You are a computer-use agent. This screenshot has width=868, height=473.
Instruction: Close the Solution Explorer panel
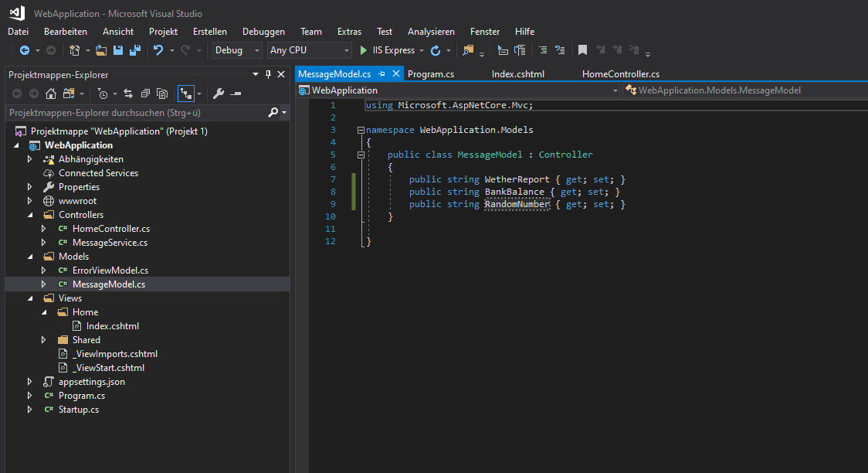pos(281,74)
